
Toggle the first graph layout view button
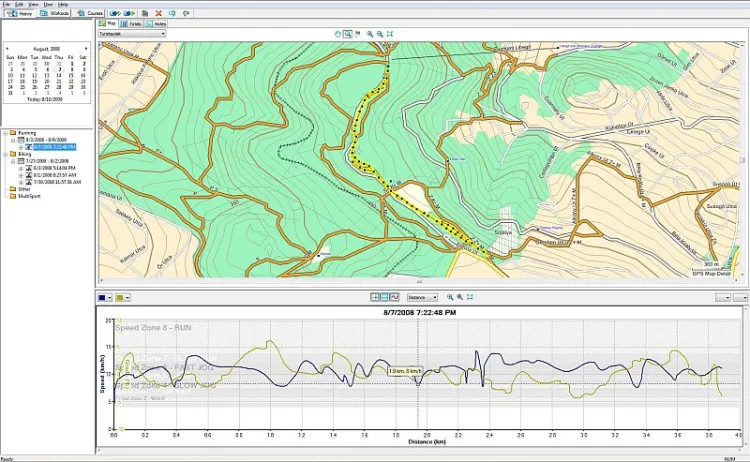(x=375, y=297)
